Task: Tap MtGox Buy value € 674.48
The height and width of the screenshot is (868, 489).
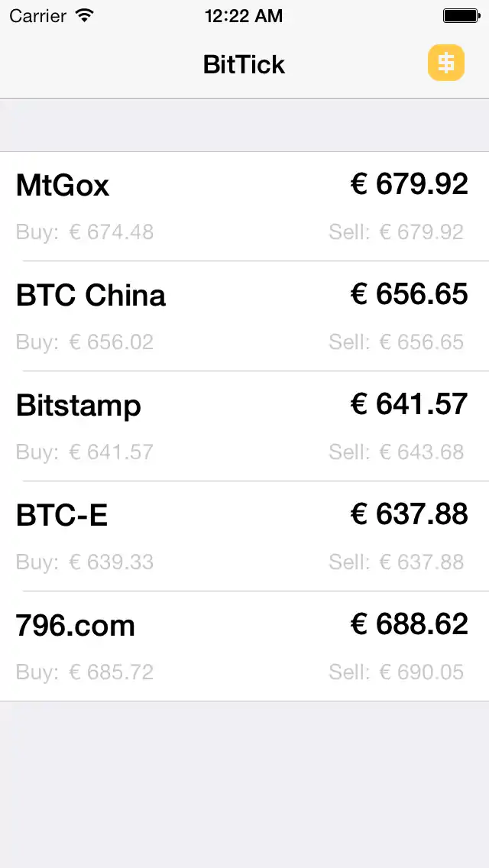Action: click(112, 232)
